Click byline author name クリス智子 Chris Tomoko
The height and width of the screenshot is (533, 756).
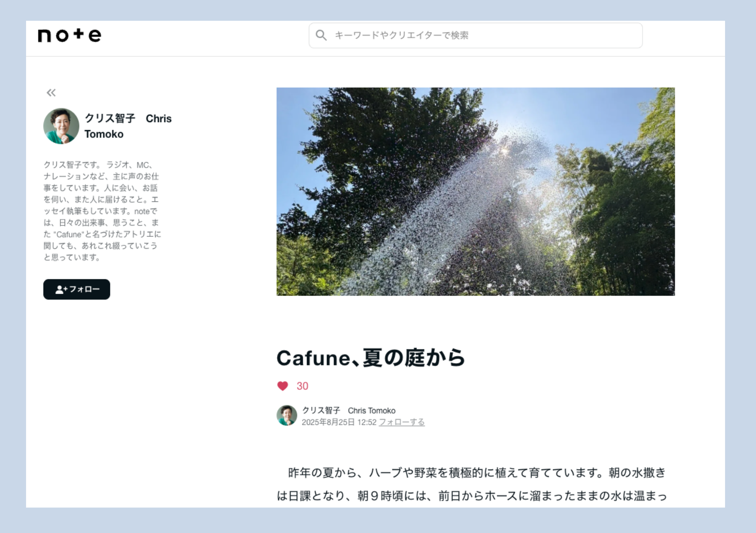pyautogui.click(x=349, y=411)
